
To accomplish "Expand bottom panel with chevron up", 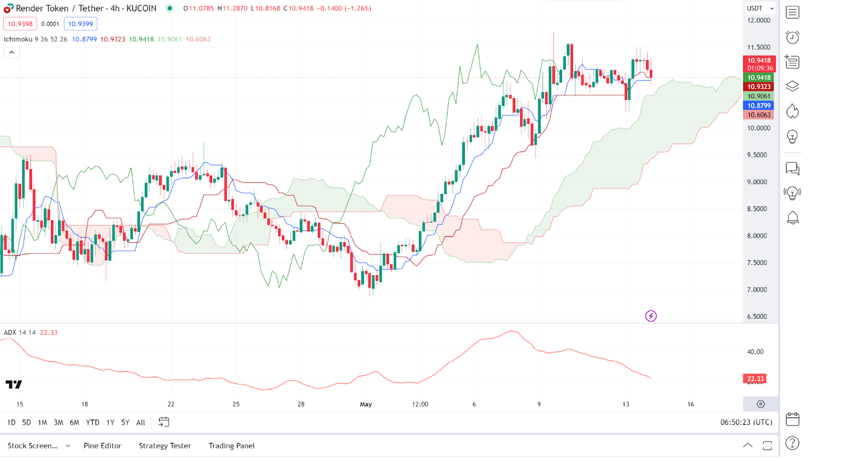I will pos(748,446).
